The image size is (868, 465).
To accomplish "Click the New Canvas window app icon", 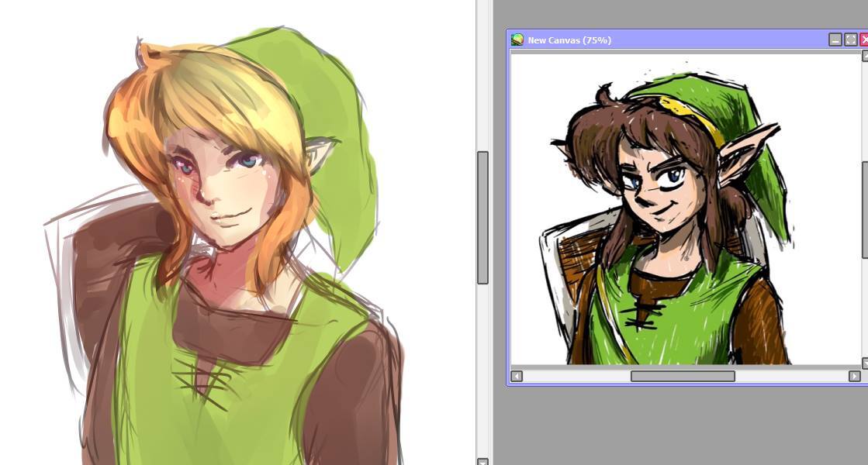I will click(x=517, y=40).
